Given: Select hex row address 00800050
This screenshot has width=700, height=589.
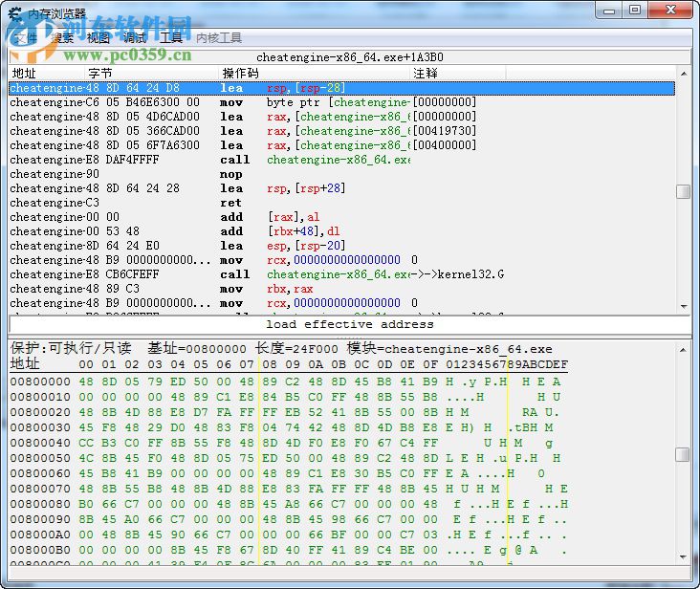Looking at the screenshot, I should click(40, 458).
